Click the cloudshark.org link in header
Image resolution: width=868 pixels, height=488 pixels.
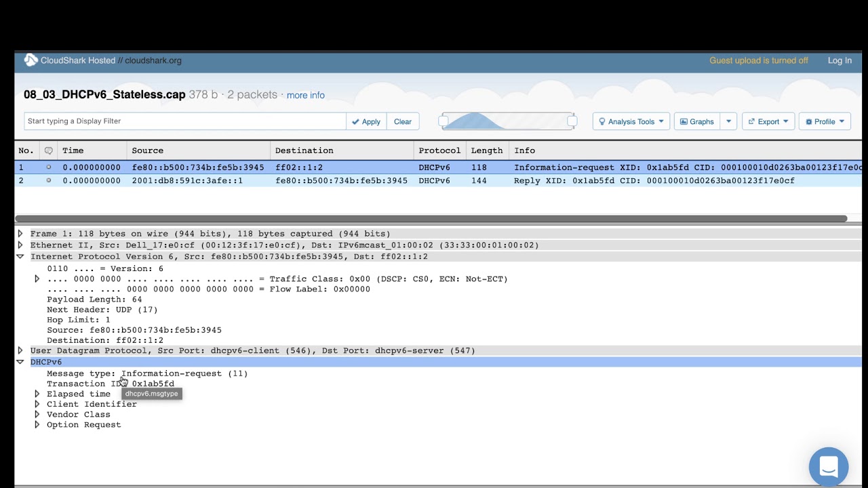pyautogui.click(x=153, y=60)
